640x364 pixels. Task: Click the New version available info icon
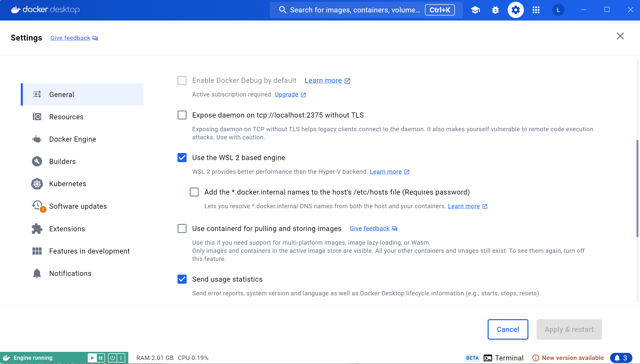[x=536, y=358]
